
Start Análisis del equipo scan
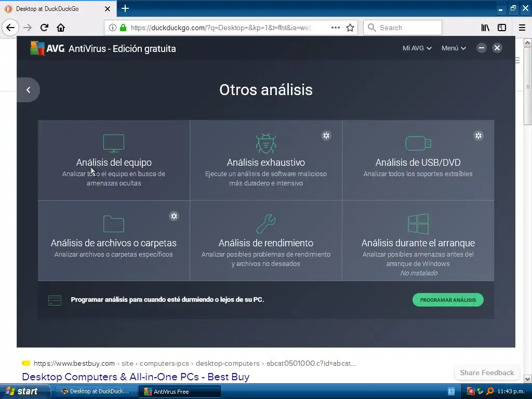[114, 160]
